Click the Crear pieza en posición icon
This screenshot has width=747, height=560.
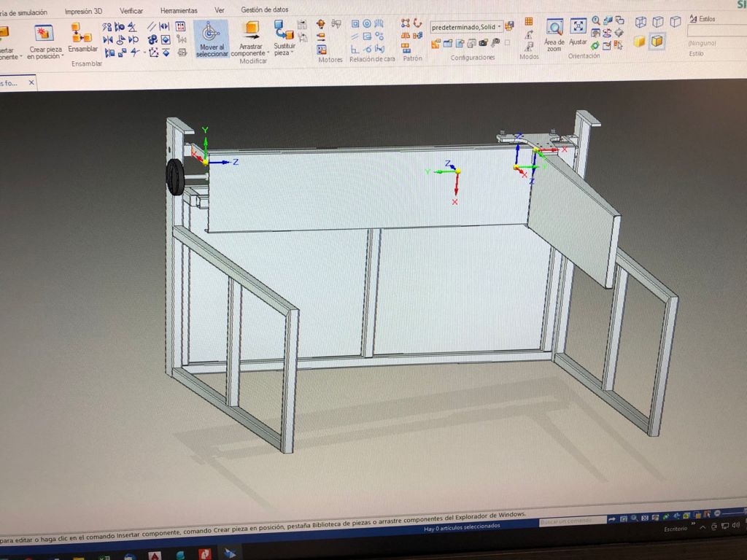coord(44,33)
